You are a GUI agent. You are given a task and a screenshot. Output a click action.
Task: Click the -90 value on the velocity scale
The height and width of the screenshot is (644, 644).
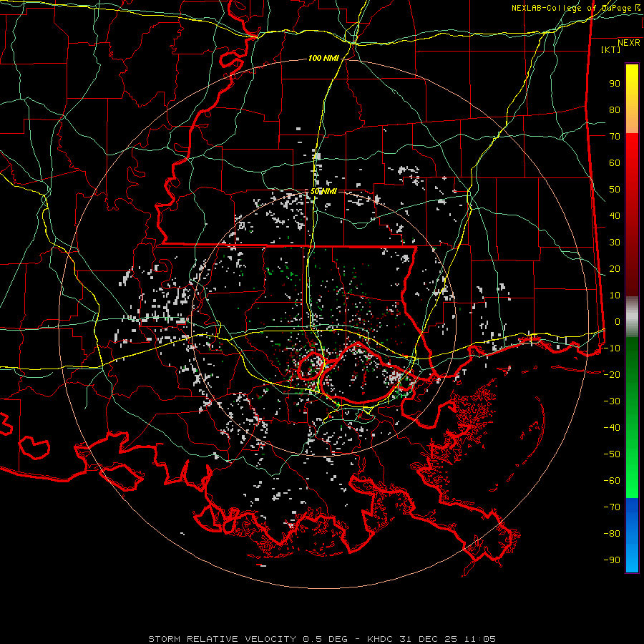click(612, 560)
